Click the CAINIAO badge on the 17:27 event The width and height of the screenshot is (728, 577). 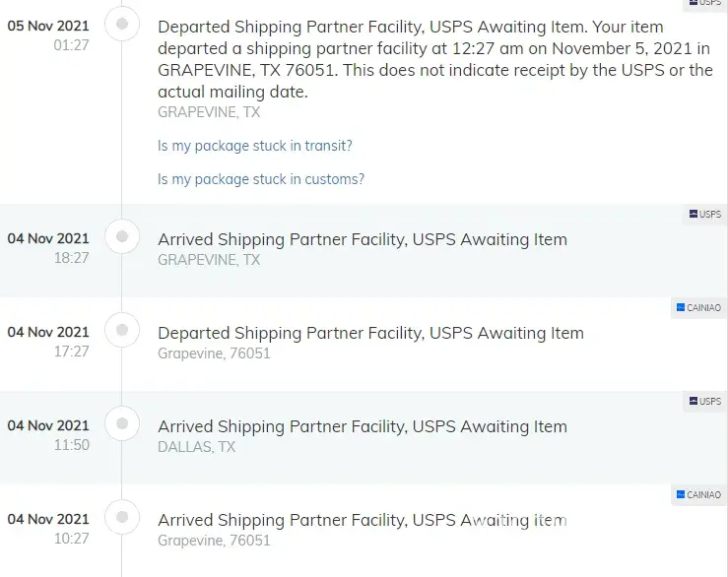698,307
